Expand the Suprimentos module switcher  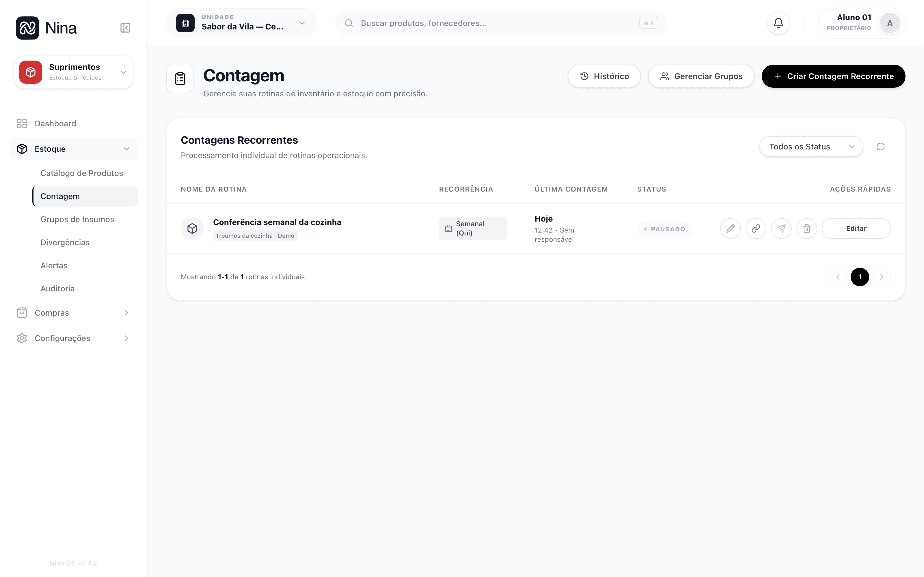click(x=74, y=72)
